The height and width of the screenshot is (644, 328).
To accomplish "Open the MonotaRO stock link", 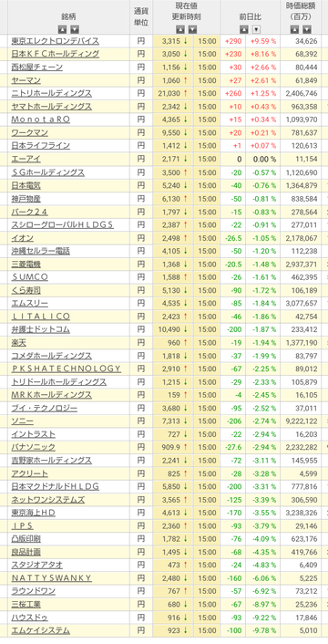I will [41, 119].
